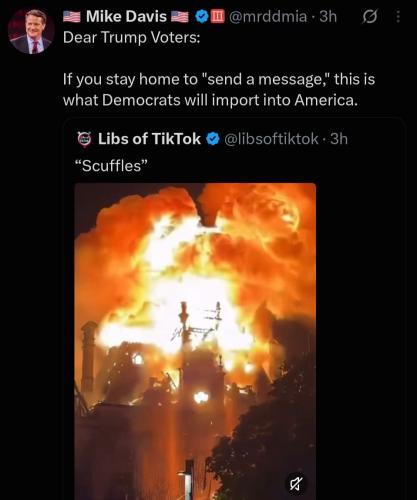Open the three-dot more options menu
This screenshot has width=417, height=500.
click(x=398, y=16)
